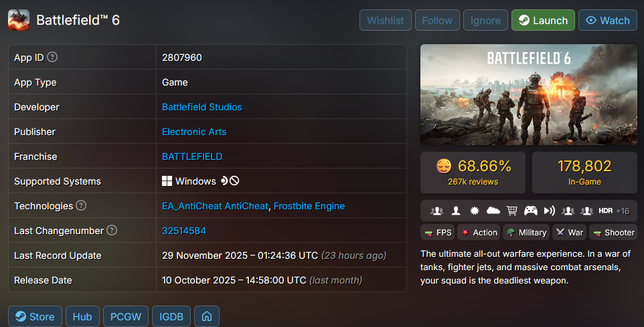The image size is (644, 327).
Task: Open the Battlefield Studios developer link
Action: coord(202,107)
